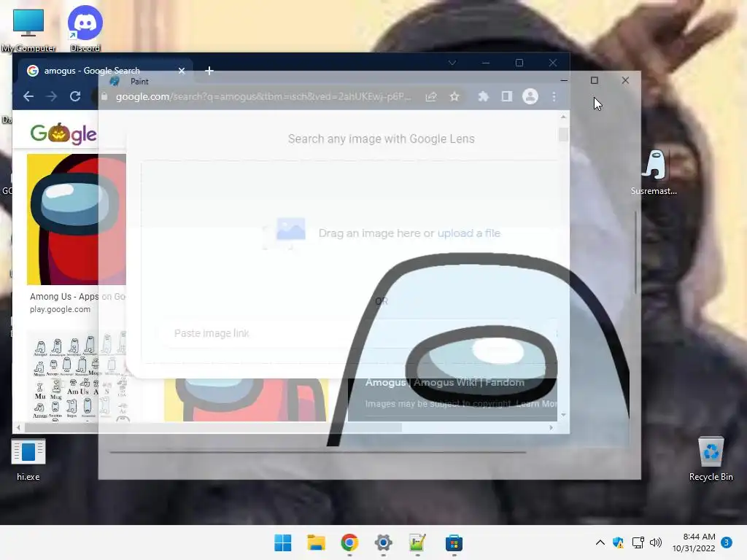Open notification badge showing 3
This screenshot has width=747, height=560.
click(x=727, y=542)
